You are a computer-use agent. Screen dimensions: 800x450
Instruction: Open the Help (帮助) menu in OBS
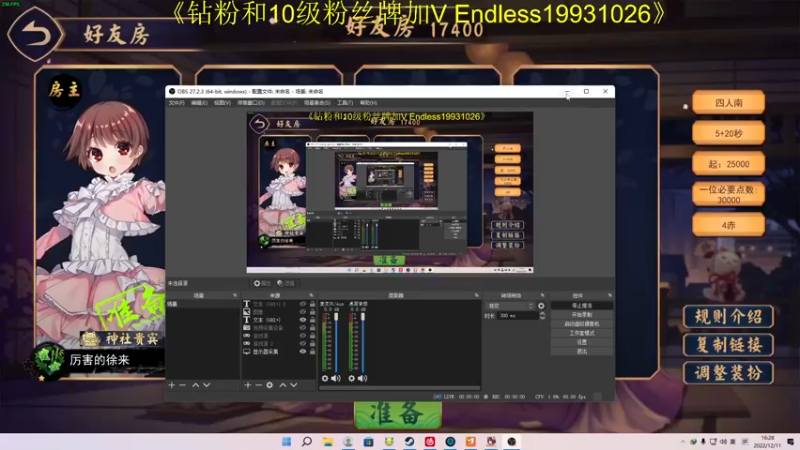368,103
